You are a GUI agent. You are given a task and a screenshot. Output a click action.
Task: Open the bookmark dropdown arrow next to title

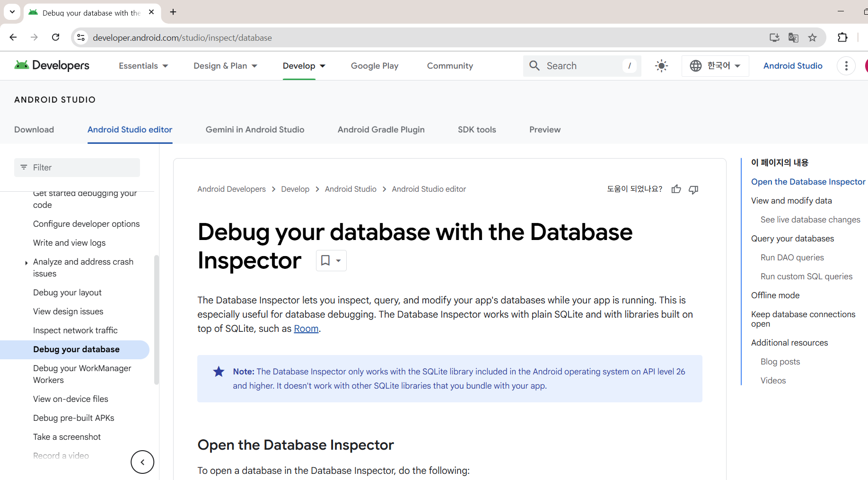338,261
